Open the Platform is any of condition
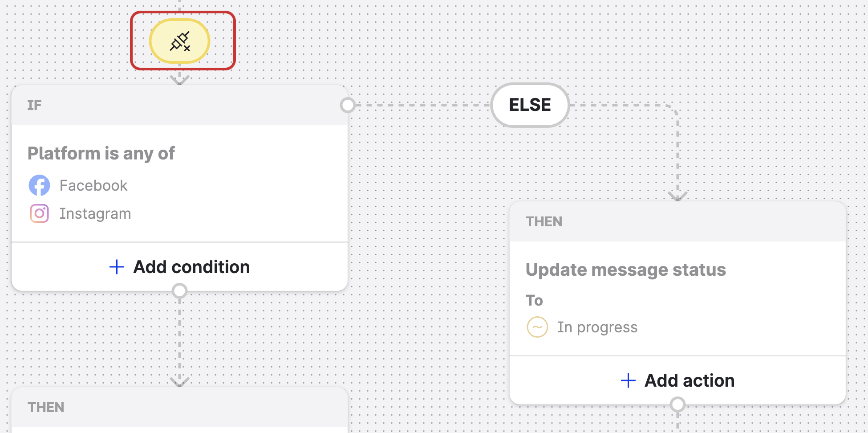The width and height of the screenshot is (868, 433). [101, 154]
